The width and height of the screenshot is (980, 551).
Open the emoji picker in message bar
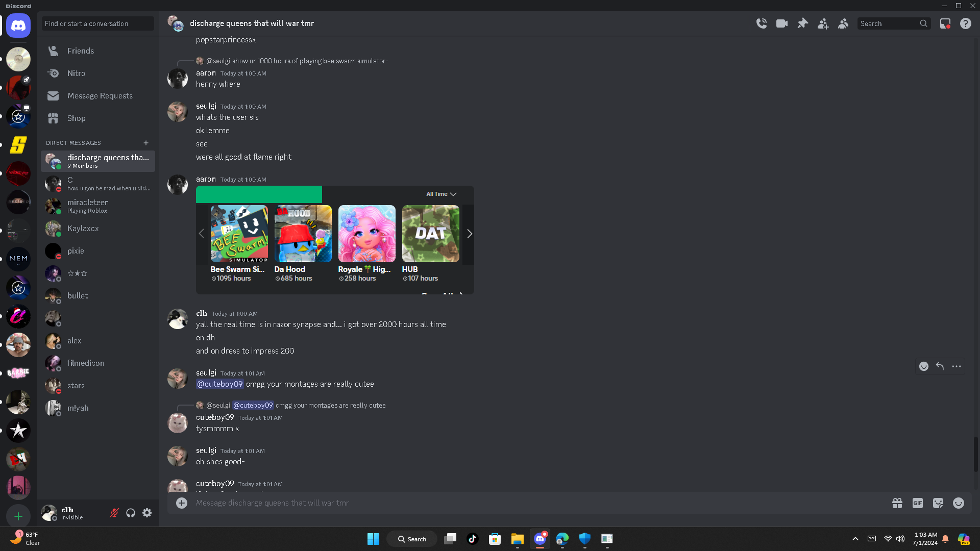[959, 503]
